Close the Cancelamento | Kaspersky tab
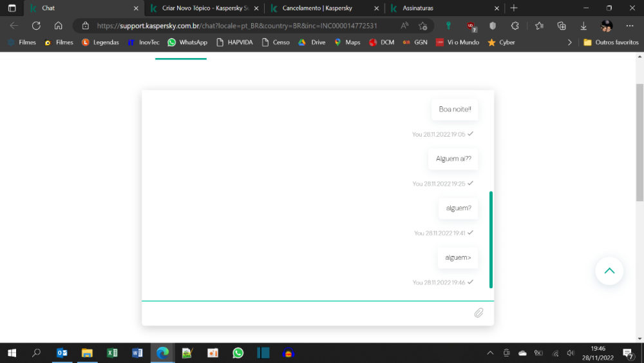The width and height of the screenshot is (644, 363). coord(376,8)
